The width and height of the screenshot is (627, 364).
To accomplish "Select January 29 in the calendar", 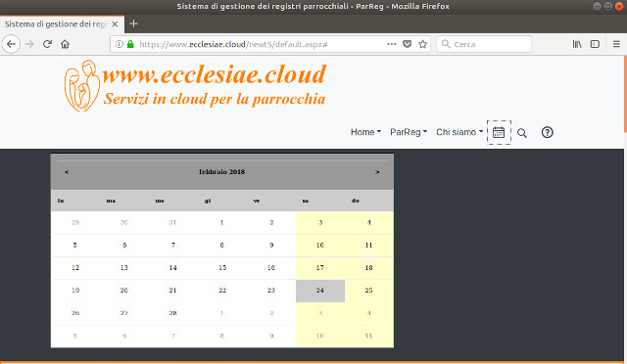I will coord(75,222).
